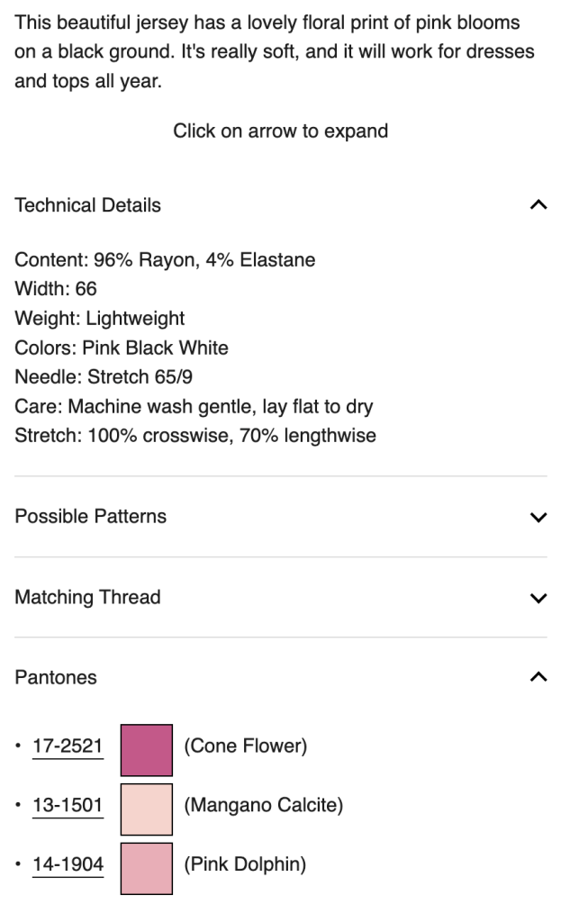Image resolution: width=588 pixels, height=922 pixels.
Task: Open Pantone link 17-2521
Action: [68, 746]
